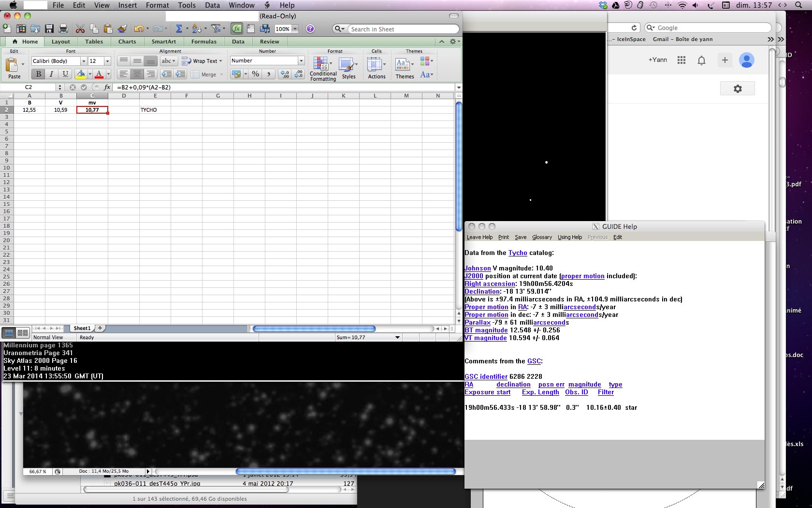Open the Formulas ribbon tab
The height and width of the screenshot is (508, 812).
click(x=204, y=42)
